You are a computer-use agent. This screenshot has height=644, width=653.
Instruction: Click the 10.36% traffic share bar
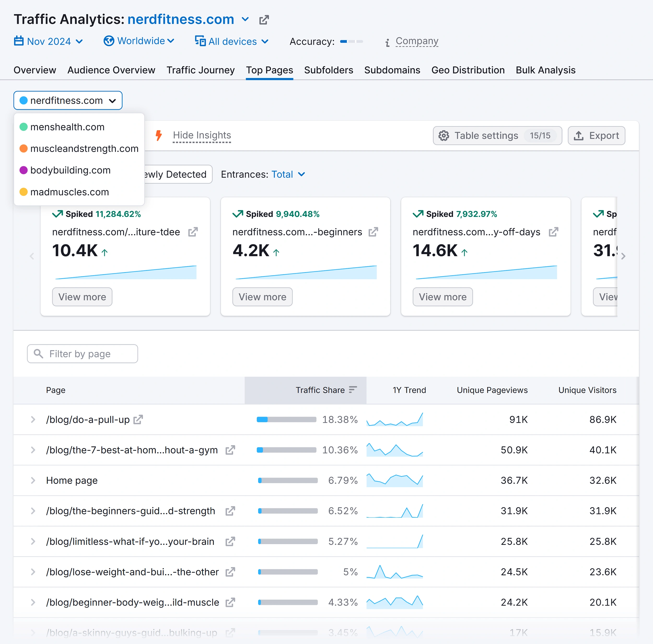pos(286,450)
